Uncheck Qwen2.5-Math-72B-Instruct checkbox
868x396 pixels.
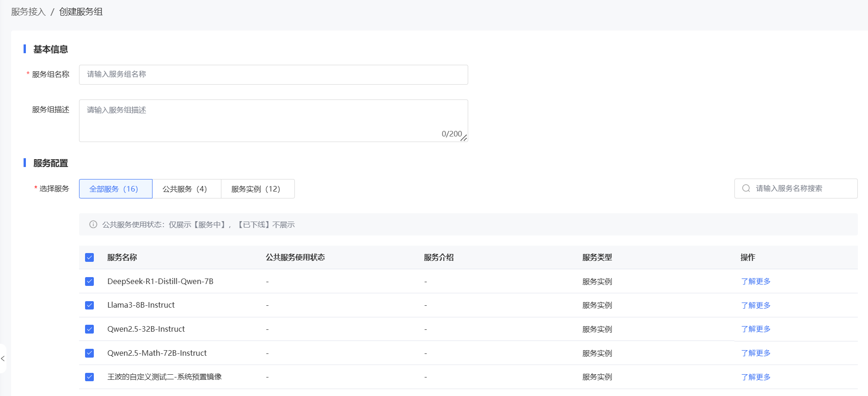pos(90,353)
